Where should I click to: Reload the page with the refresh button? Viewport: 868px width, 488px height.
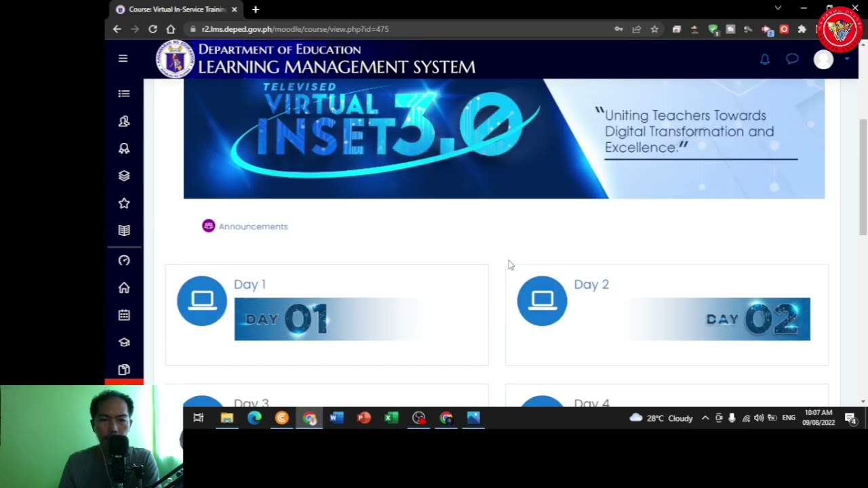click(x=153, y=29)
